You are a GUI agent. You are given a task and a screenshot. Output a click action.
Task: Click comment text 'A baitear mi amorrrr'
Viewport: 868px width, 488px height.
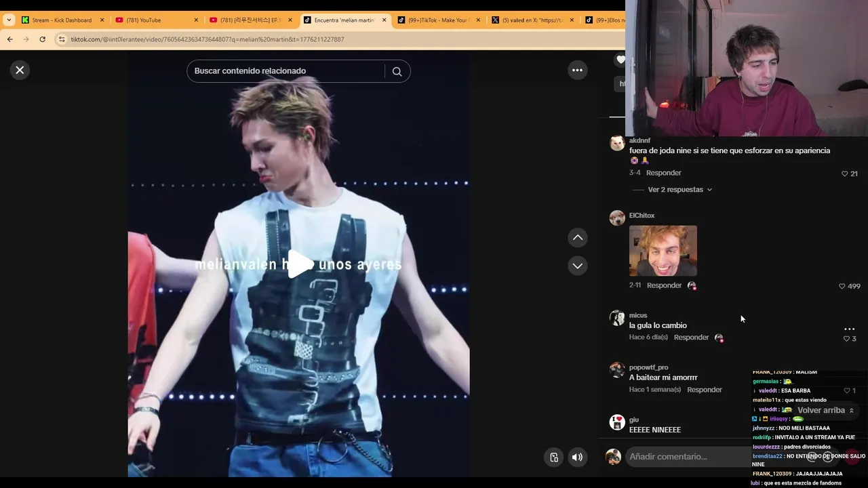(x=663, y=378)
